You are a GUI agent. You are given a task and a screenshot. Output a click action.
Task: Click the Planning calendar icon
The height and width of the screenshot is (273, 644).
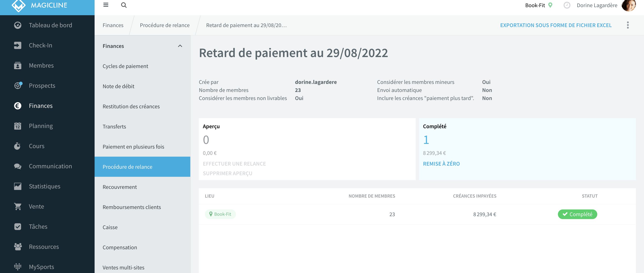17,126
